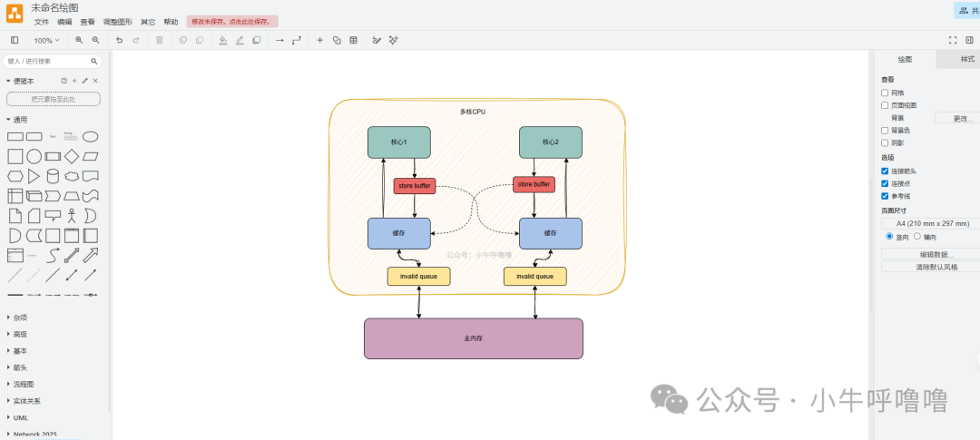Toggle the sidebar panels icon in toolbar
This screenshot has height=440, width=980.
[x=15, y=40]
